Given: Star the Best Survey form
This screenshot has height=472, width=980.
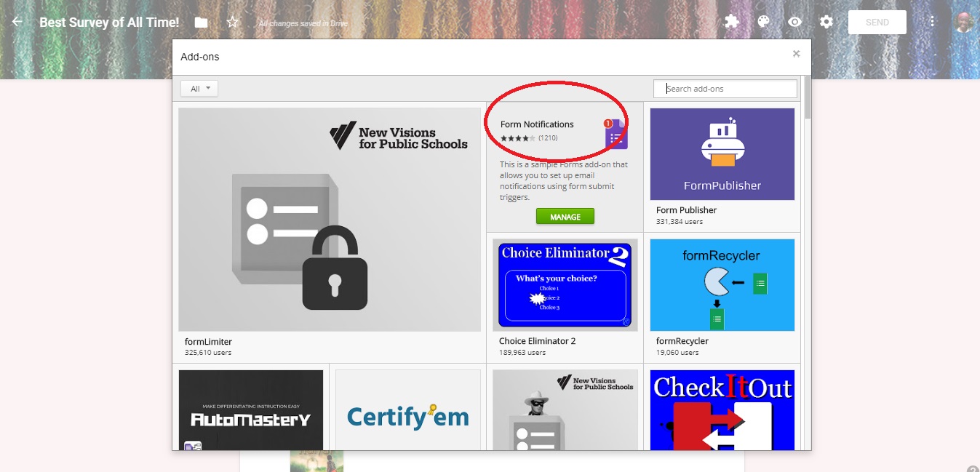Looking at the screenshot, I should coord(232,22).
